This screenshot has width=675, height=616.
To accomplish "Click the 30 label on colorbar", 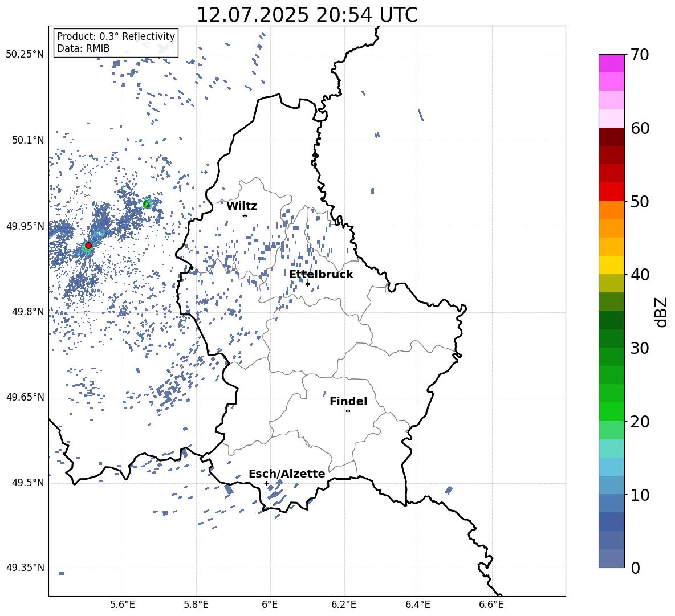I will click(640, 348).
